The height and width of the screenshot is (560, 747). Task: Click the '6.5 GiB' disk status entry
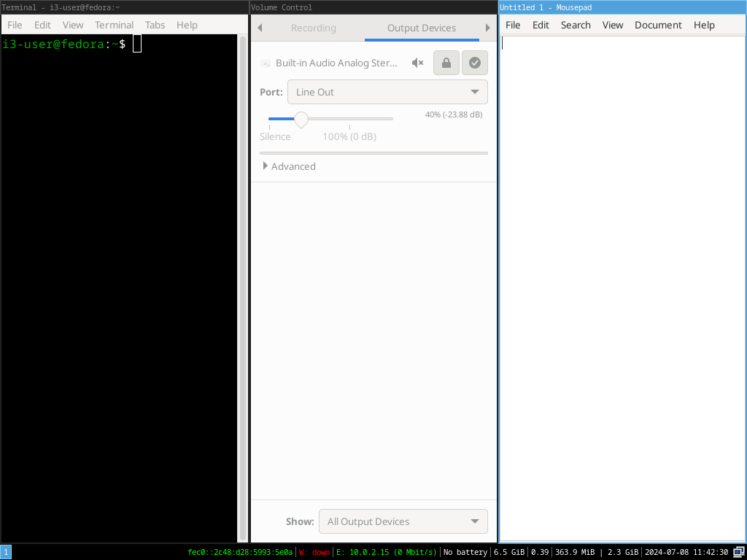(x=509, y=552)
